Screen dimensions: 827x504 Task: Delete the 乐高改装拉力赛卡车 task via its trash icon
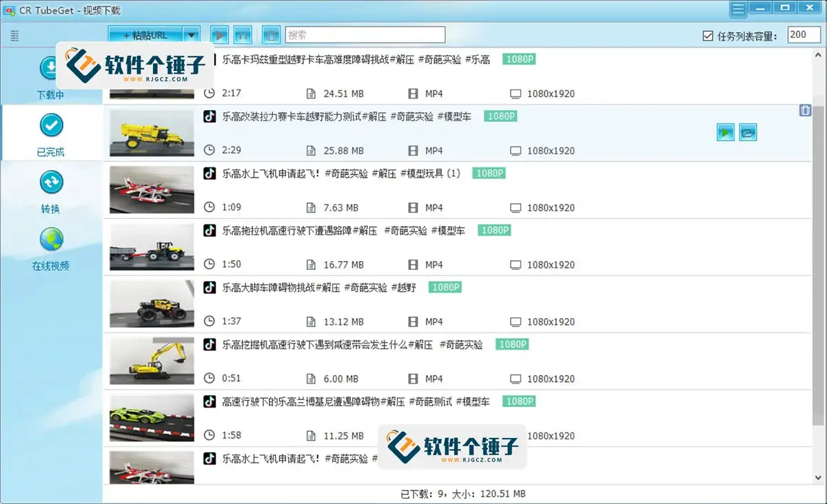coord(805,110)
